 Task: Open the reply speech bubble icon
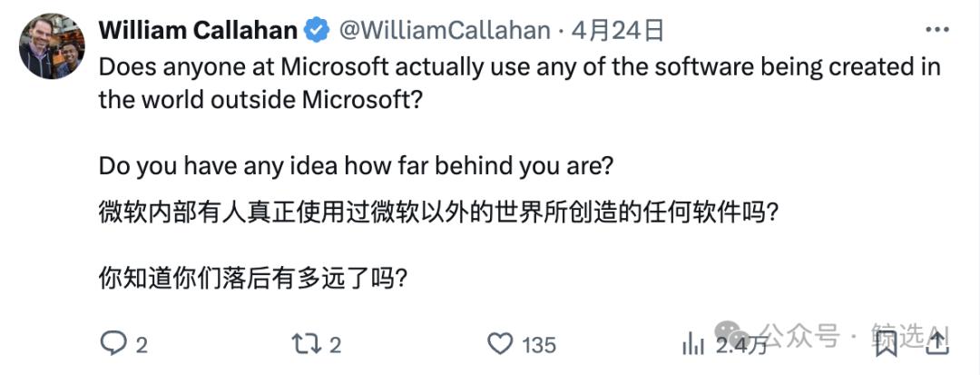113,344
